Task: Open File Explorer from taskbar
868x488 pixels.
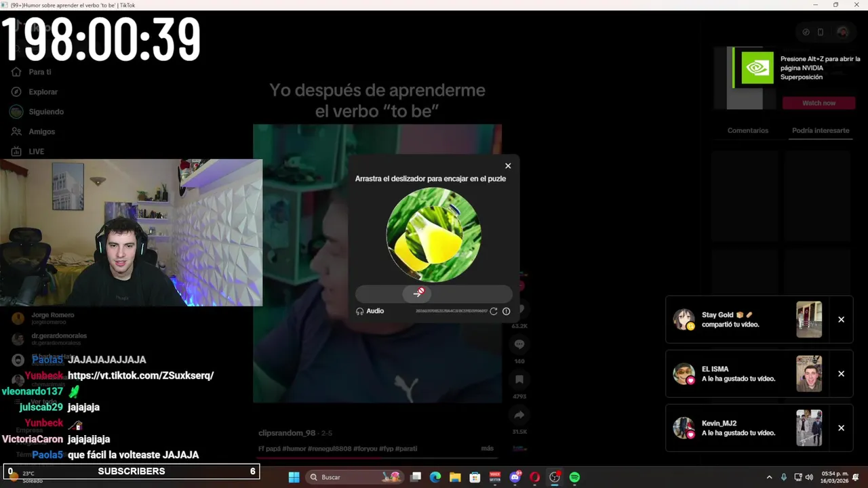Action: point(455,477)
